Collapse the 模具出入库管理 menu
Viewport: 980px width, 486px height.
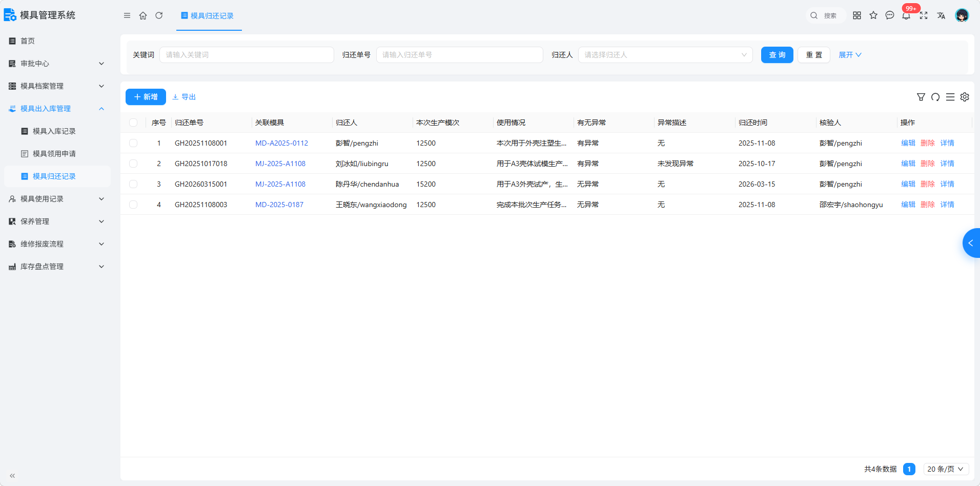pos(56,109)
